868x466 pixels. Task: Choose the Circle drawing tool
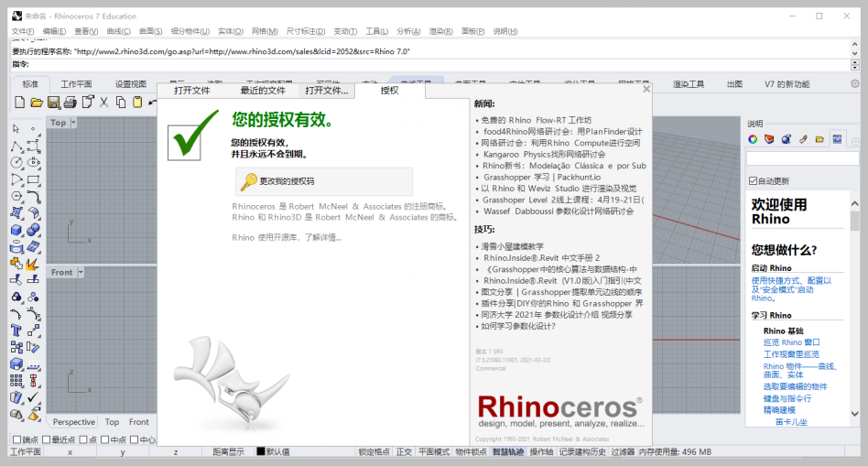tap(16, 163)
